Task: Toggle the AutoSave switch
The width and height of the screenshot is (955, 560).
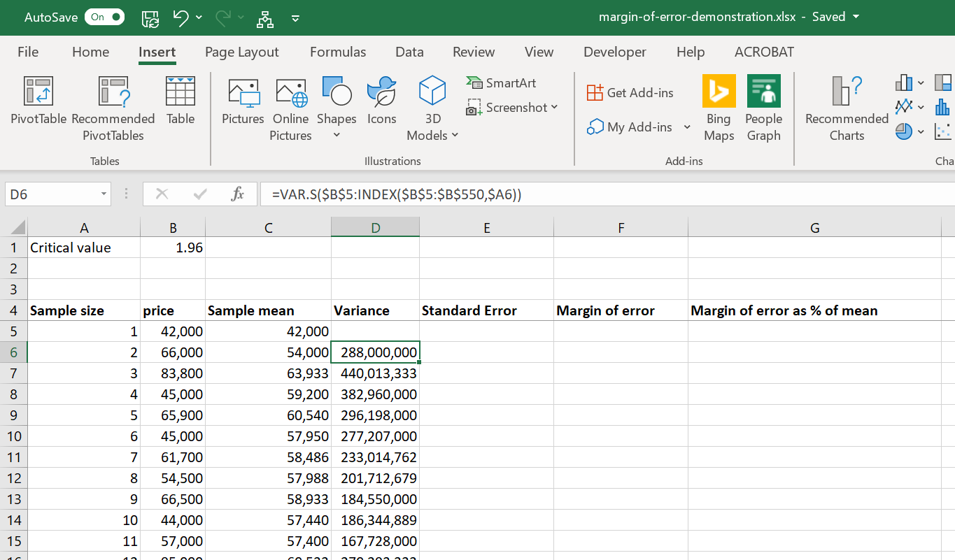Action: [x=104, y=17]
